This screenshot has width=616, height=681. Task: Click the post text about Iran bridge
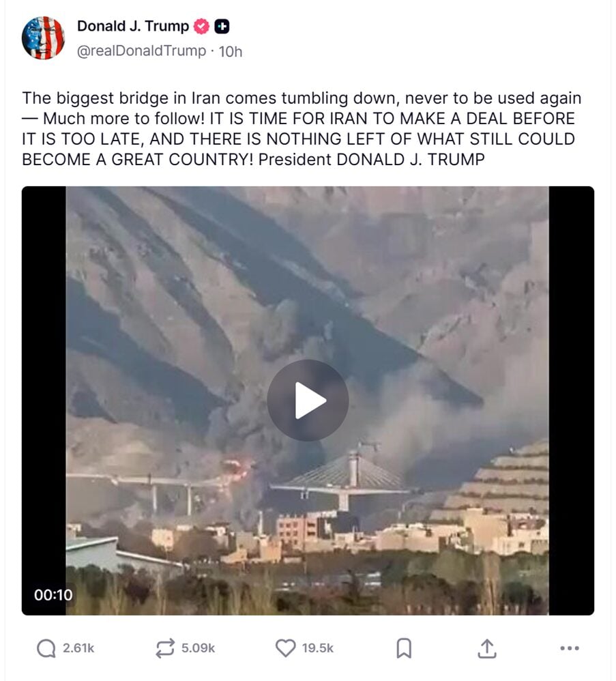pos(302,128)
